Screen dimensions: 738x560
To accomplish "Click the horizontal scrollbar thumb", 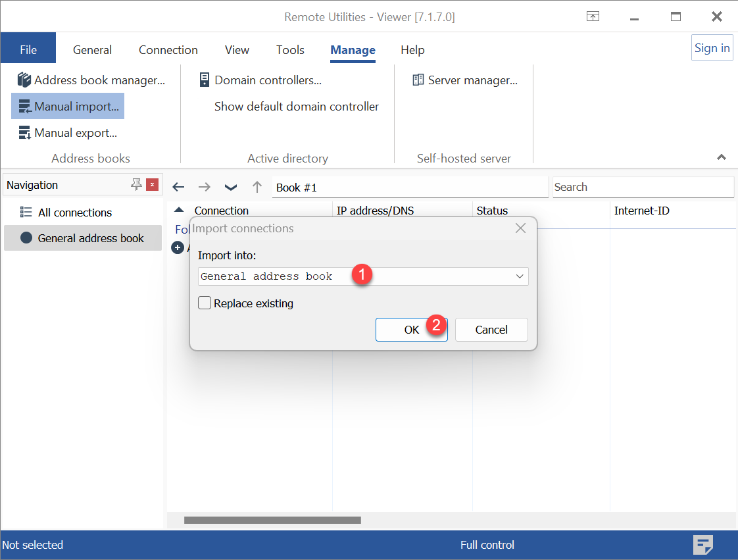I will [x=272, y=520].
